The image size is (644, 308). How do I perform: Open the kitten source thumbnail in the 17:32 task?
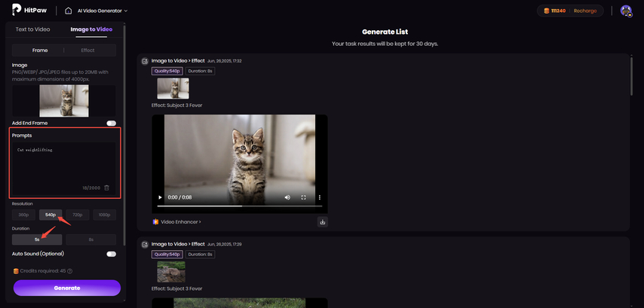pyautogui.click(x=173, y=89)
